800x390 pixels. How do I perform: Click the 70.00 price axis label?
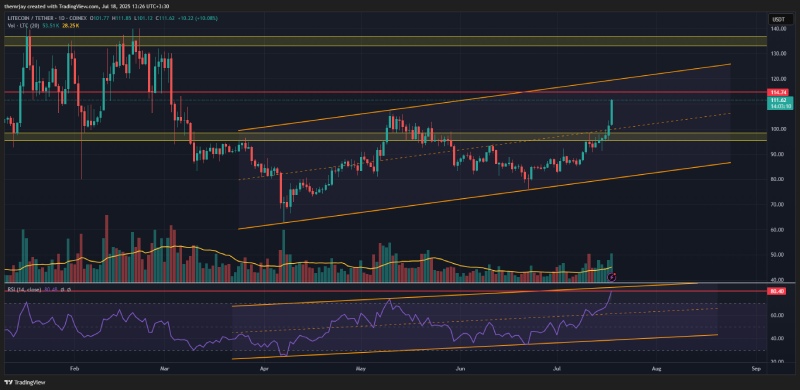tap(778, 205)
